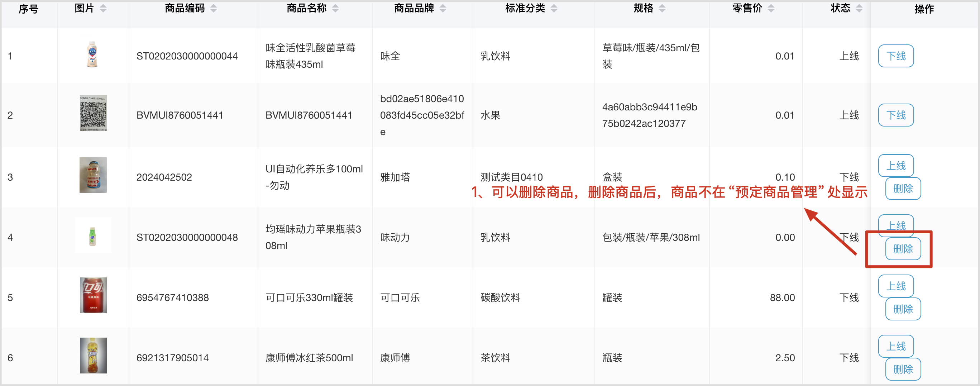Delete the UI自动化养乐多100ml product
980x386 pixels.
[x=903, y=189]
